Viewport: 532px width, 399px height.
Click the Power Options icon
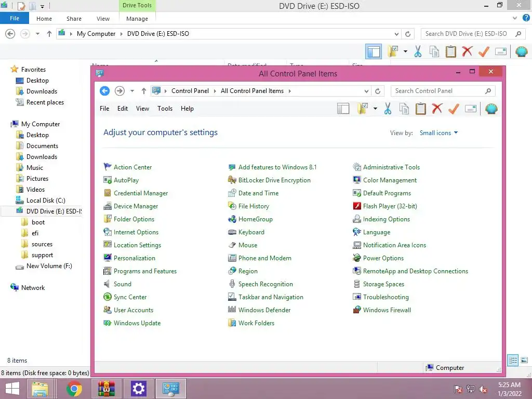click(357, 258)
